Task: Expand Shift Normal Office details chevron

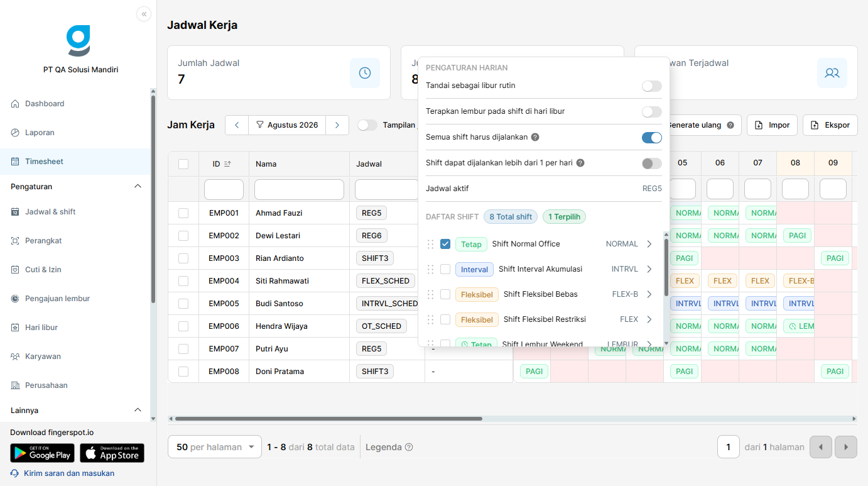Action: coord(649,244)
